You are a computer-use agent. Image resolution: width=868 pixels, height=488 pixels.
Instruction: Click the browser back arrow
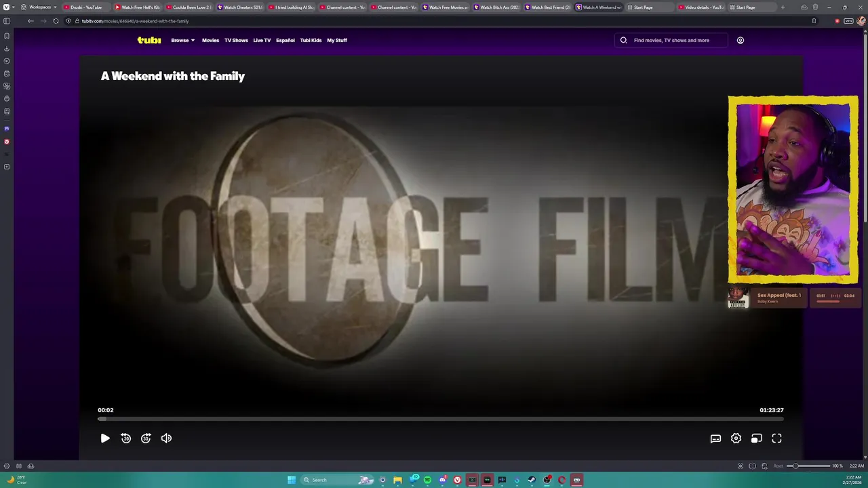(x=31, y=21)
